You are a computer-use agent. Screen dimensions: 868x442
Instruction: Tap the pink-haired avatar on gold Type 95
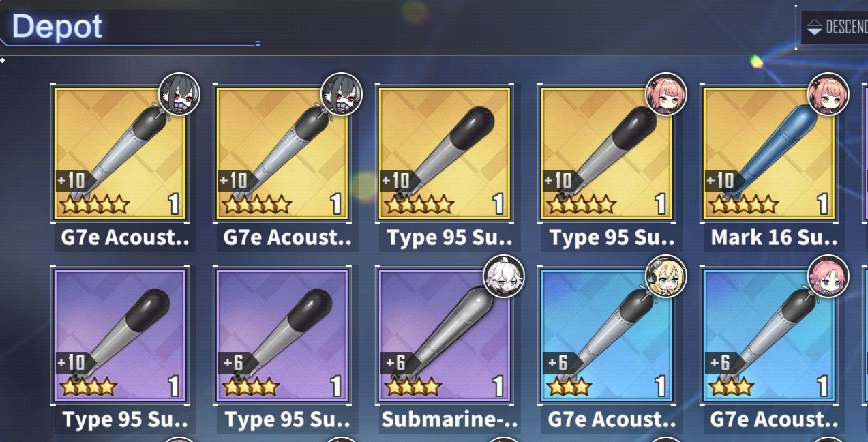click(666, 94)
